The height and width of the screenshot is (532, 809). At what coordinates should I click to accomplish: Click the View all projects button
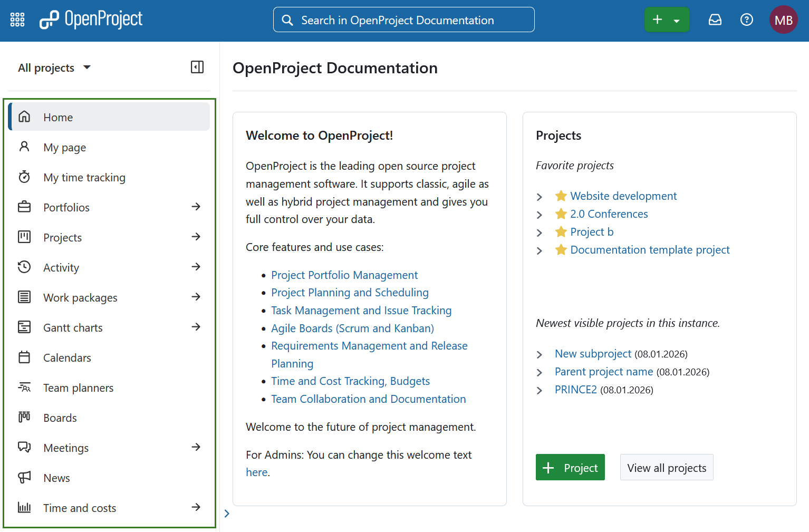pos(666,467)
